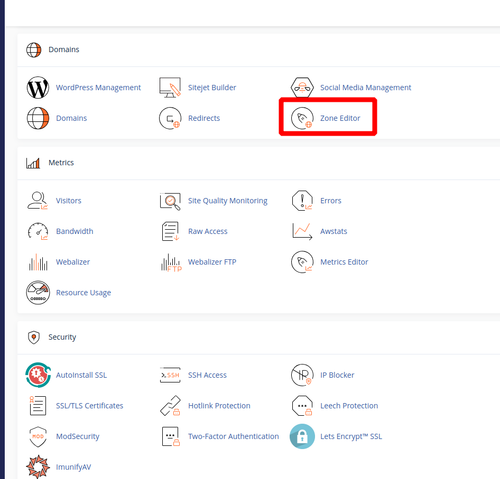Click the SSH Access link
The width and height of the screenshot is (500, 479).
pos(207,375)
